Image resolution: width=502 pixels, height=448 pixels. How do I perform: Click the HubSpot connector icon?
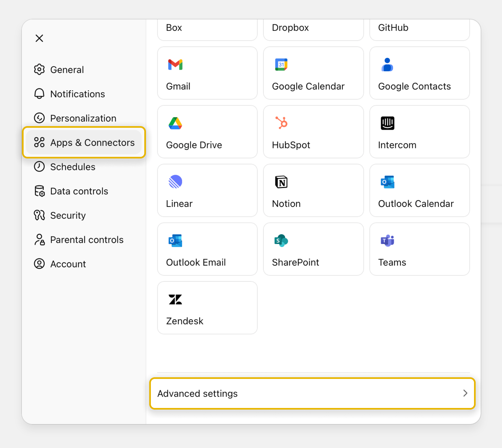[x=313, y=132]
